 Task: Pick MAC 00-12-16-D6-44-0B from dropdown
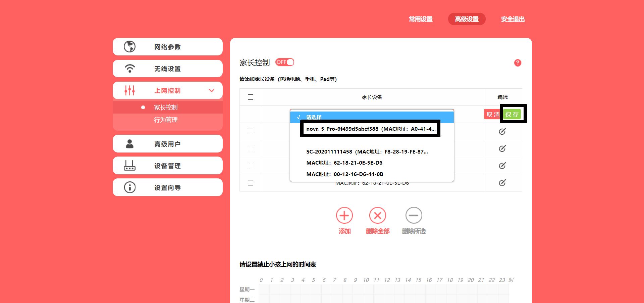coord(344,174)
